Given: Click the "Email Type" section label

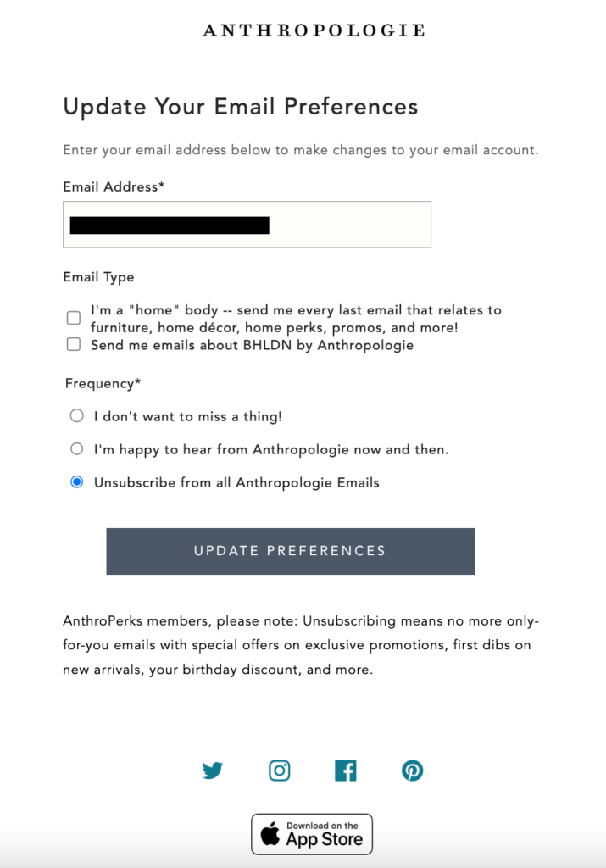Looking at the screenshot, I should click(98, 277).
